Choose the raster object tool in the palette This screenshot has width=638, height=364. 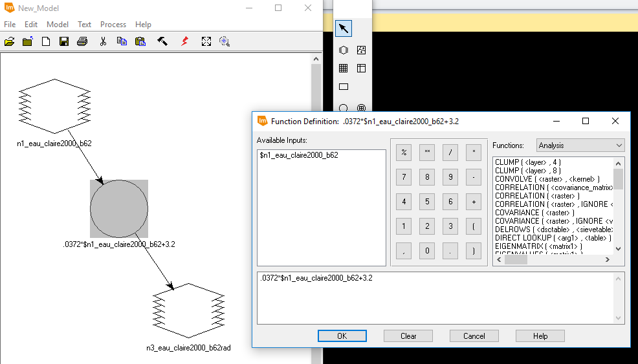[344, 50]
